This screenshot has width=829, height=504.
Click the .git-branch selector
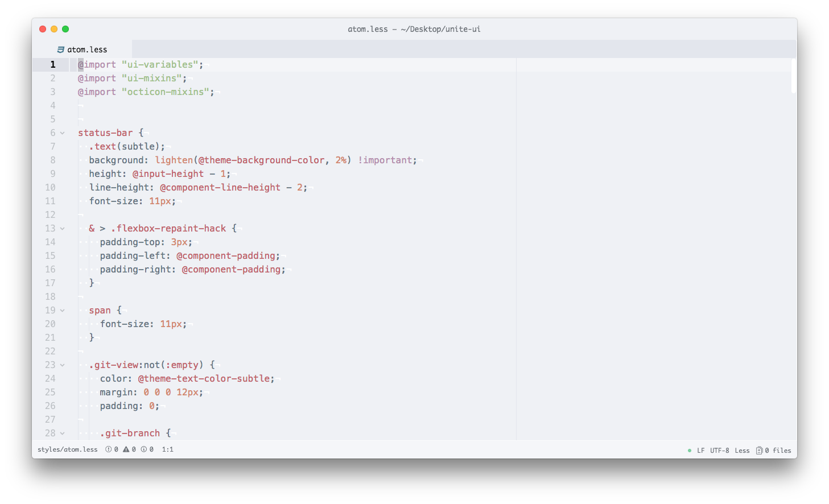pyautogui.click(x=130, y=433)
